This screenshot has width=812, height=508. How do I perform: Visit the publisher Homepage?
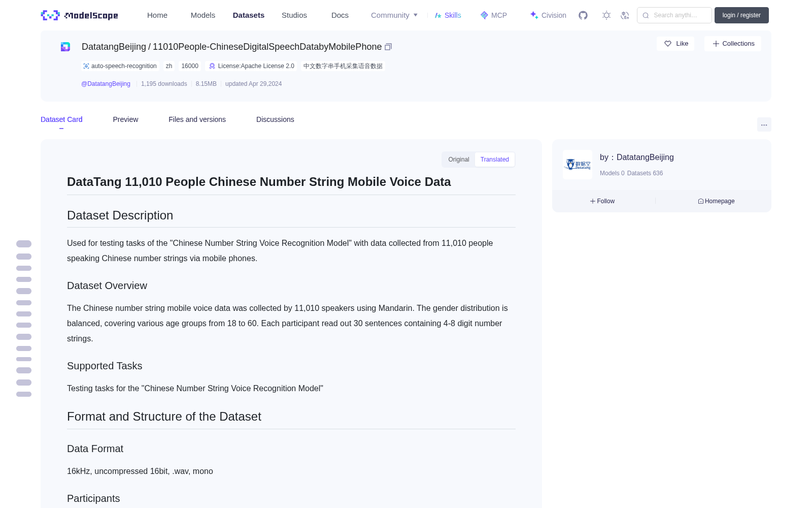(x=716, y=201)
